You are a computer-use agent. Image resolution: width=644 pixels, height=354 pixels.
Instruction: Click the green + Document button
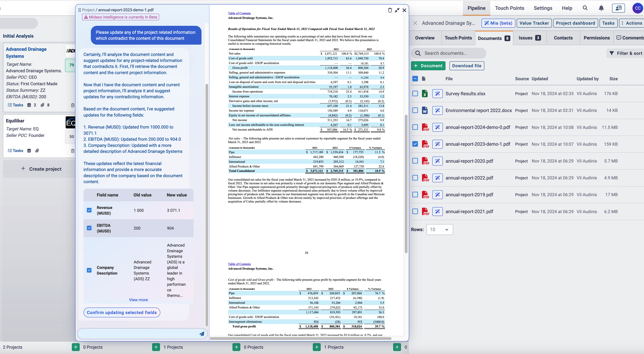click(428, 66)
